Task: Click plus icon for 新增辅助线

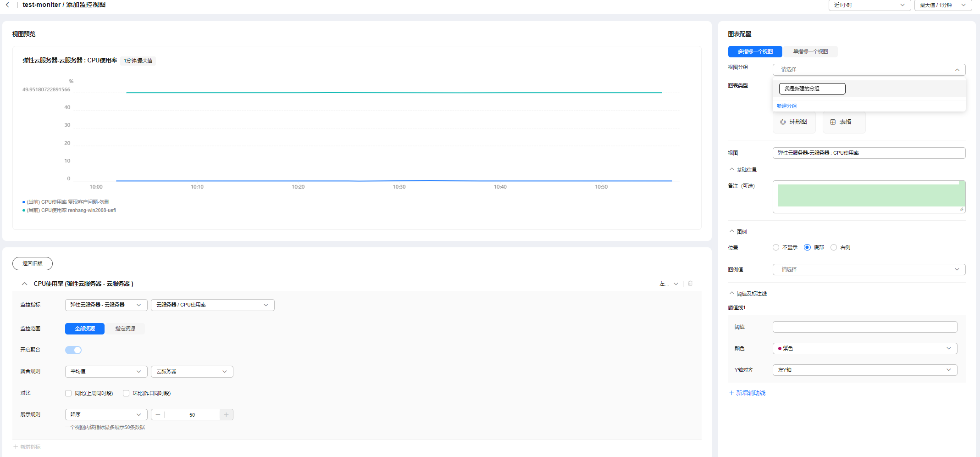Action: click(x=731, y=393)
